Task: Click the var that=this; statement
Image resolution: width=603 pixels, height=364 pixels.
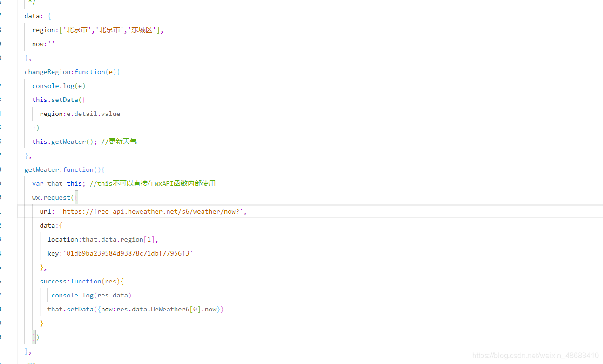Action: click(59, 183)
